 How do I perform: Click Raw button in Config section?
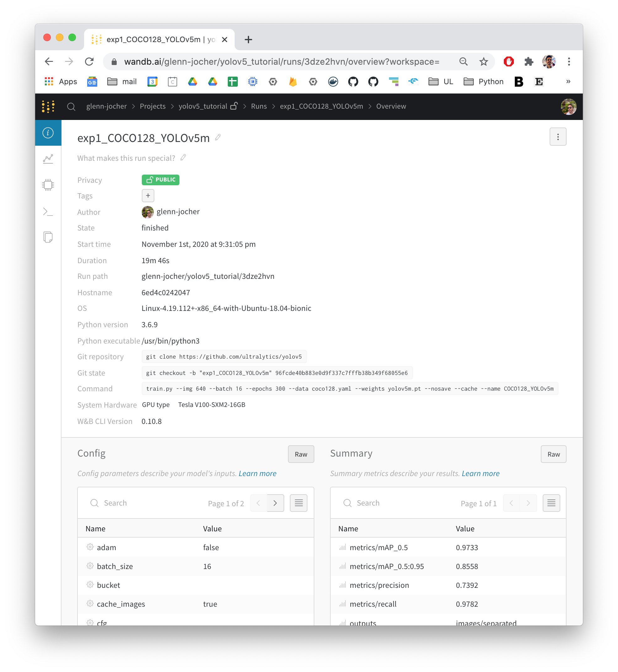[x=301, y=454]
